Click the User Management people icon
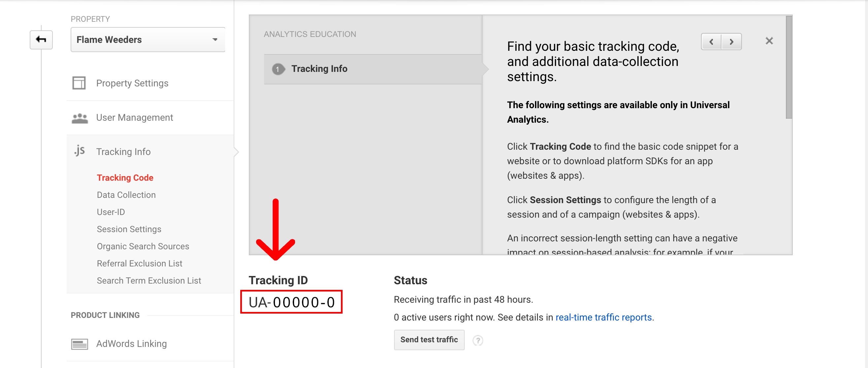Image resolution: width=868 pixels, height=368 pixels. [80, 118]
